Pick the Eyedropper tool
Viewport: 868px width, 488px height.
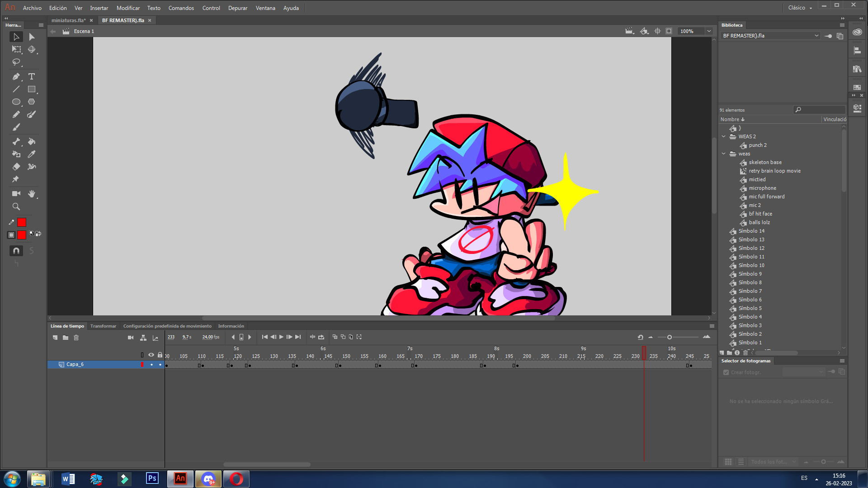[31, 154]
